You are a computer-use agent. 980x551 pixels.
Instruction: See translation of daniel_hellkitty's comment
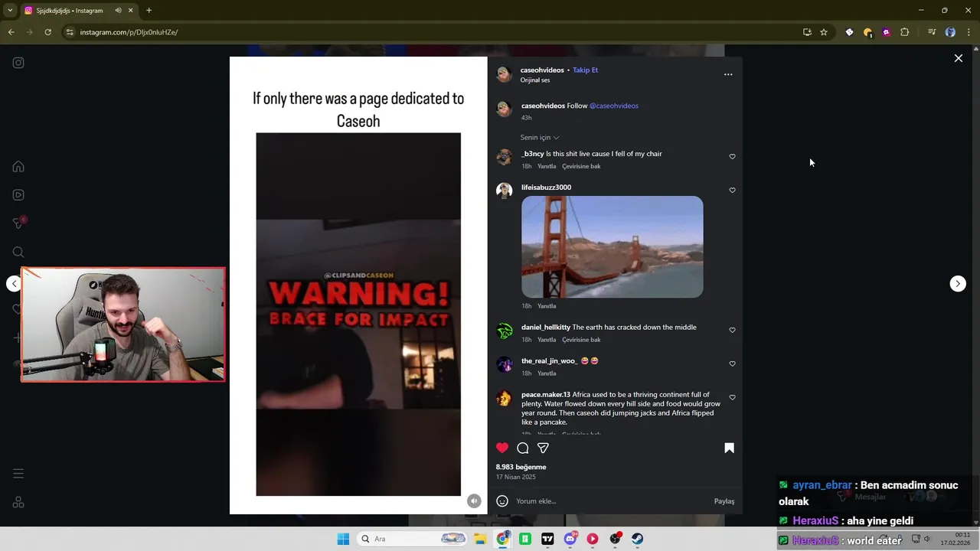coord(581,340)
